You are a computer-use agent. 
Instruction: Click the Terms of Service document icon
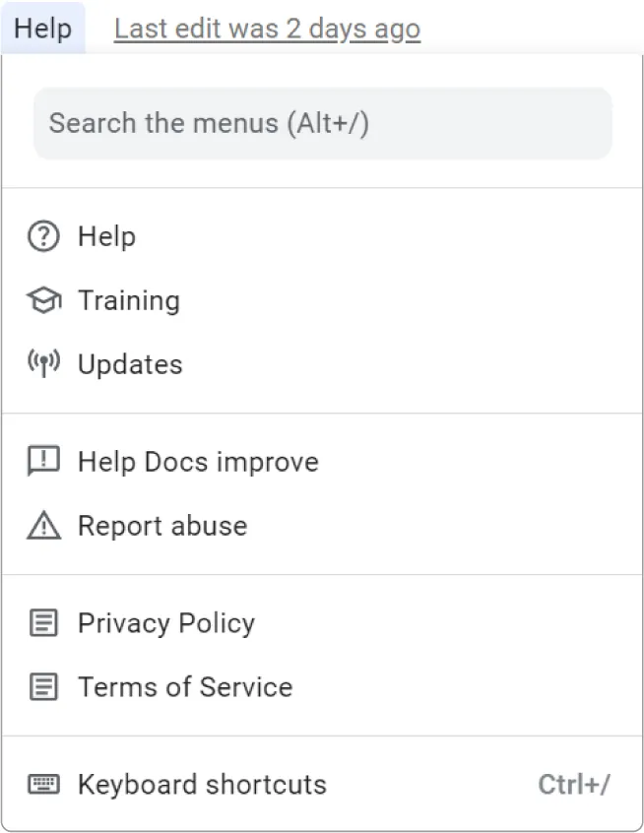click(43, 686)
